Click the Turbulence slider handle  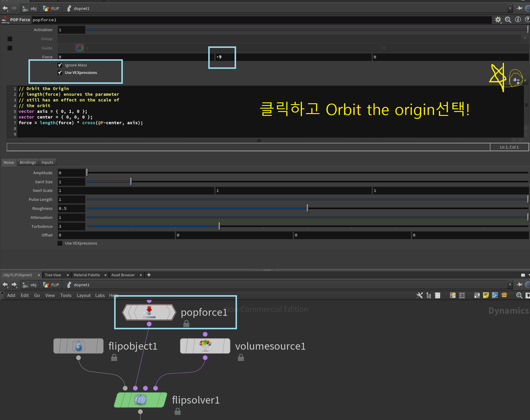(219, 226)
